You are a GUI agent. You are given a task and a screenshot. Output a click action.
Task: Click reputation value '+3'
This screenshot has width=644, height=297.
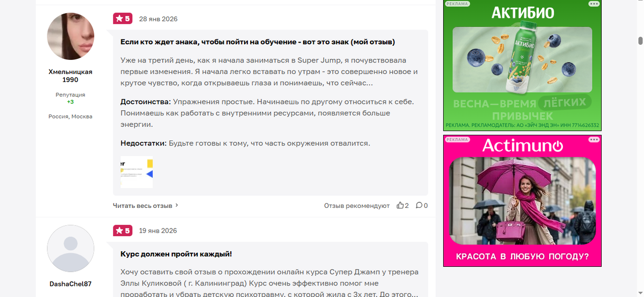pyautogui.click(x=70, y=102)
